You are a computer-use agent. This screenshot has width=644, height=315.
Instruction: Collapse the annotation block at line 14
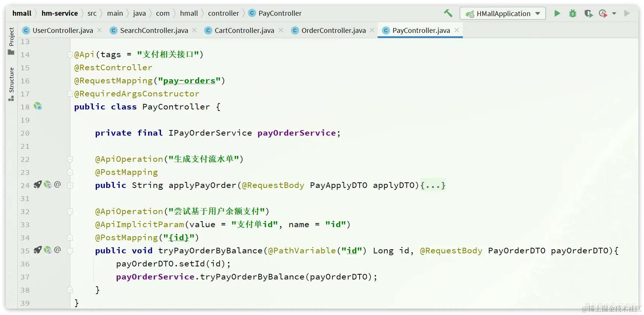click(70, 55)
